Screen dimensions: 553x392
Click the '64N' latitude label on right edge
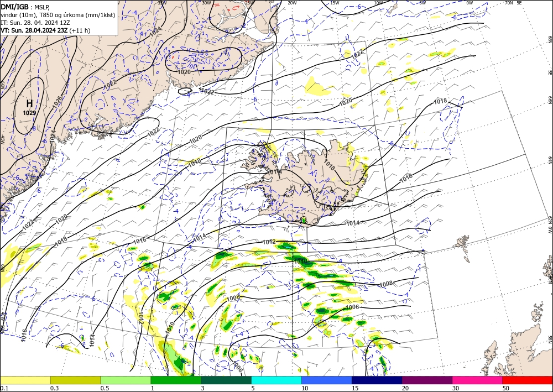(x=550, y=160)
